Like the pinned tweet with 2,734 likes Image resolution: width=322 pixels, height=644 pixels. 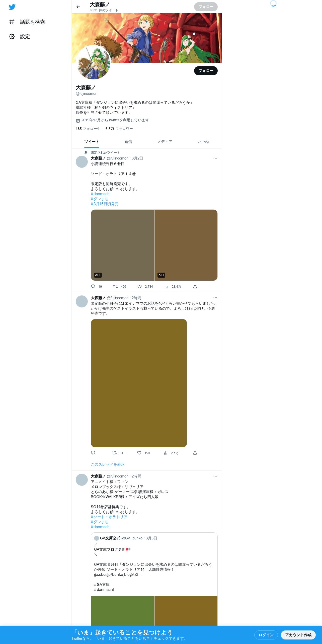pos(139,286)
